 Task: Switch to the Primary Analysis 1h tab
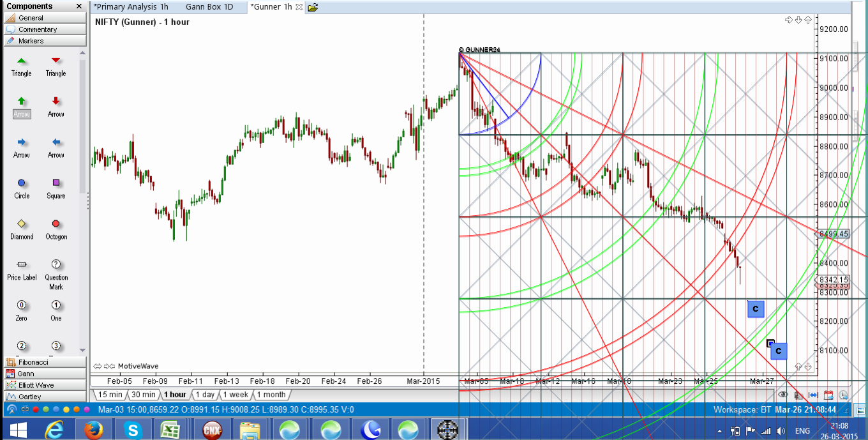coord(131,7)
